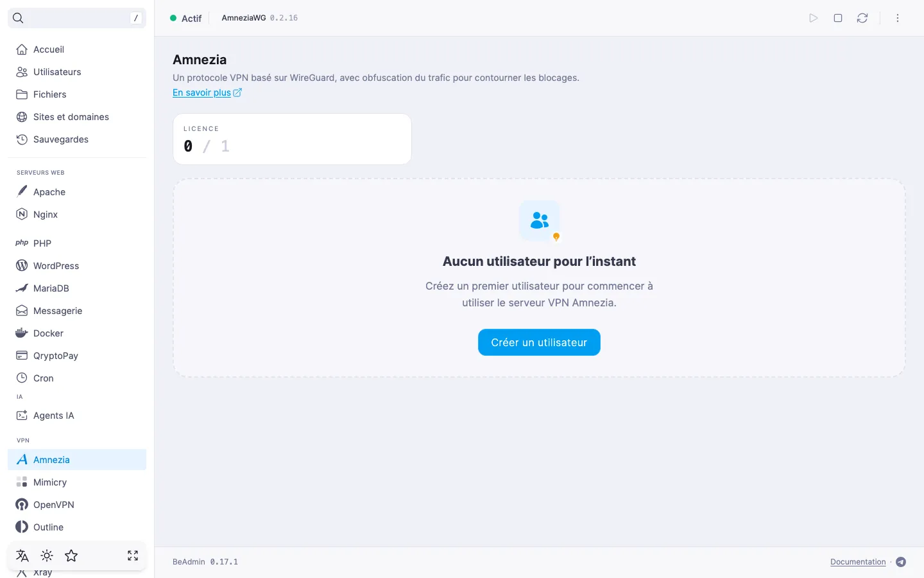Screen dimensions: 924x578
Task: Click the search magnifier icon
Action: click(18, 18)
